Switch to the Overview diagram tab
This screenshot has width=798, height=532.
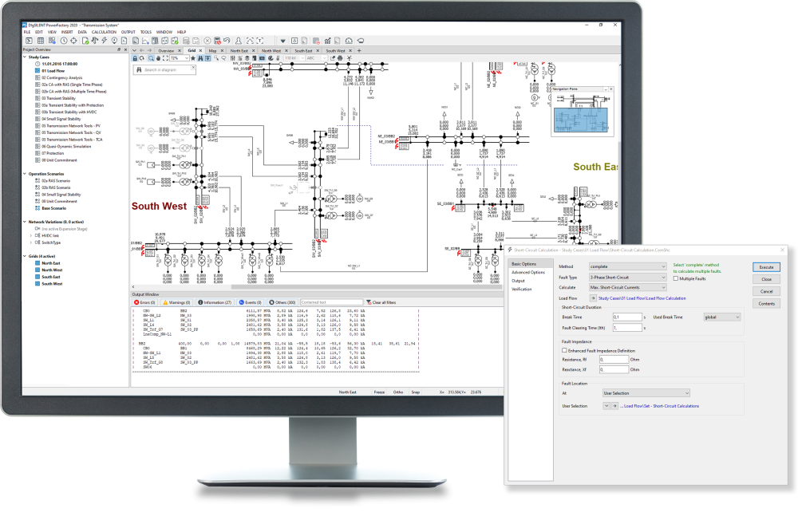166,51
